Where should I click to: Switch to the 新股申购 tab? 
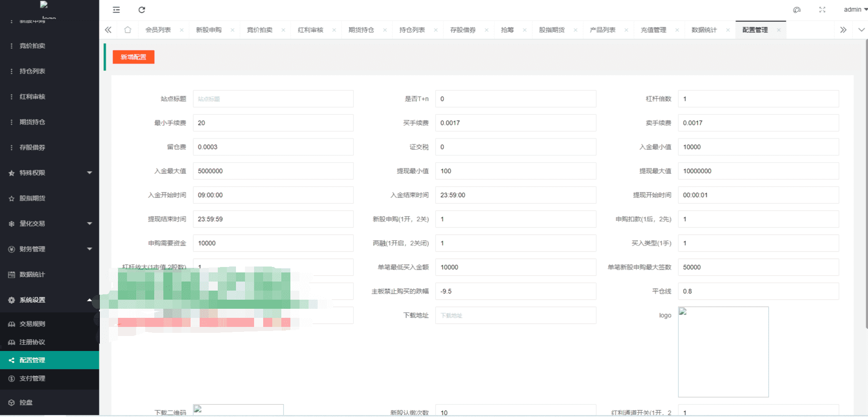pyautogui.click(x=209, y=30)
